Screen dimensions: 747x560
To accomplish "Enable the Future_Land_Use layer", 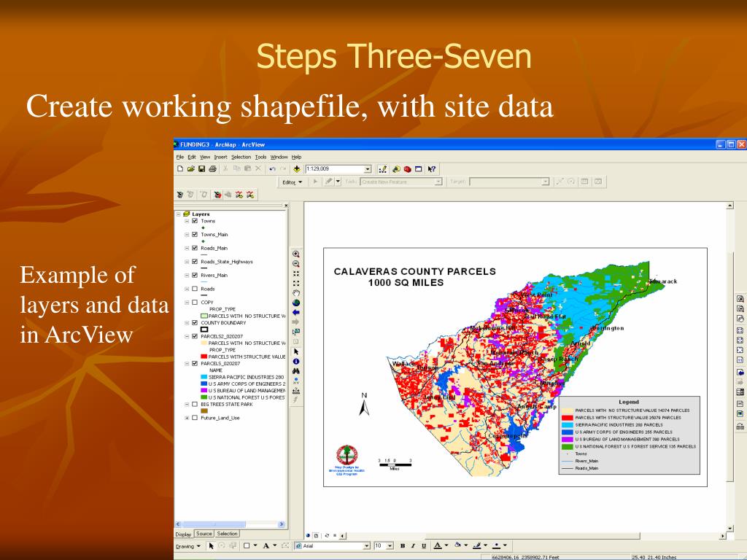I will click(x=194, y=418).
